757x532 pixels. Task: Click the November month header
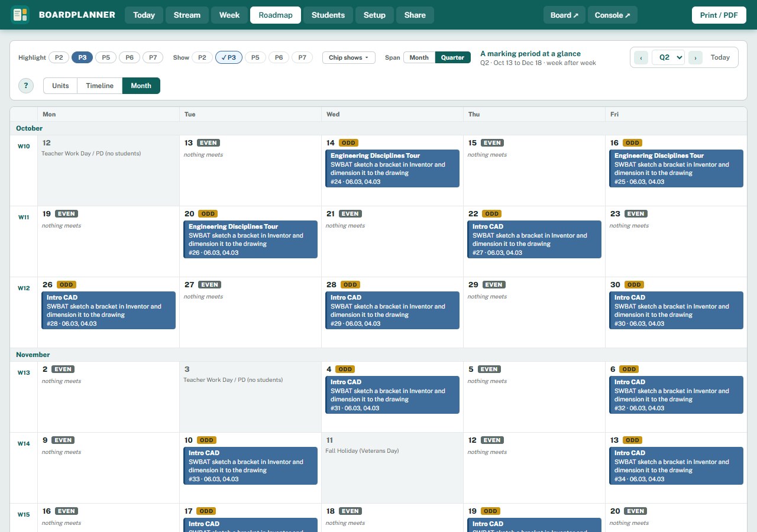33,355
